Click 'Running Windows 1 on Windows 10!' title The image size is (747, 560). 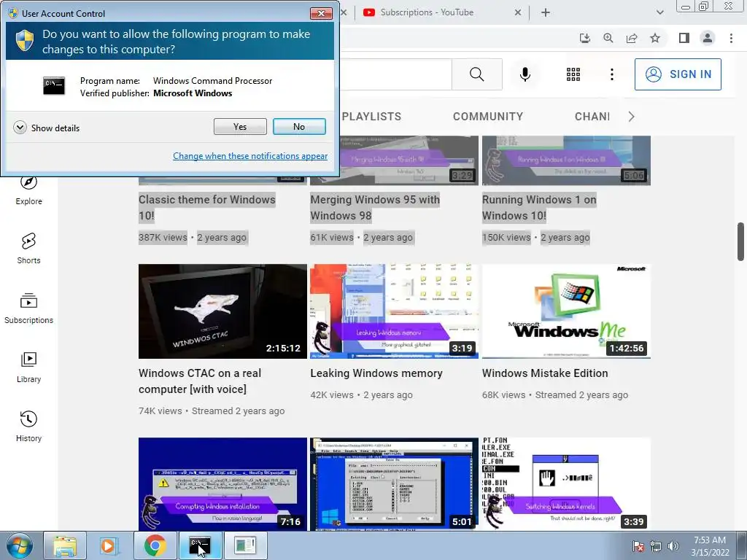(539, 208)
